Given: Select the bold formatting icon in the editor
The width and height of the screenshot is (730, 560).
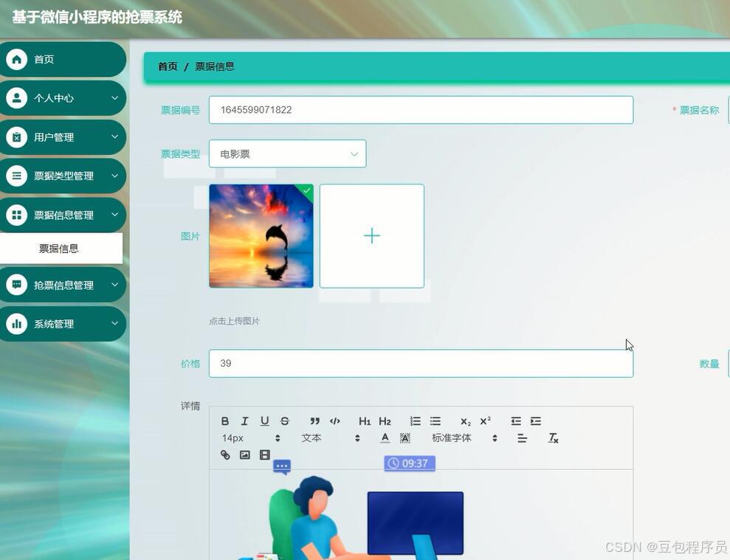Looking at the screenshot, I should coord(225,421).
